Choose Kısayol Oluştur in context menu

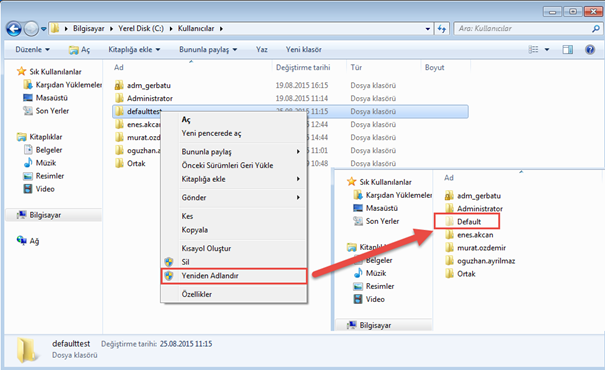(x=234, y=248)
